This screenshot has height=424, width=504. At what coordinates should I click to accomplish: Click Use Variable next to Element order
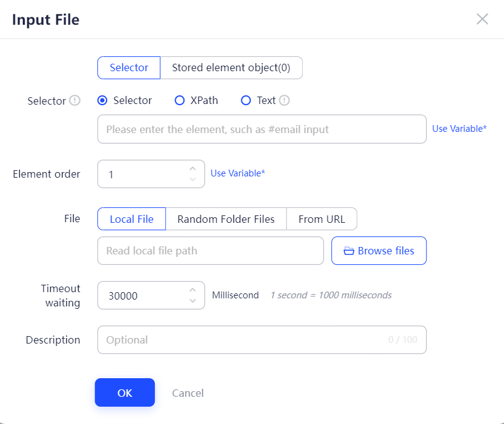[237, 173]
